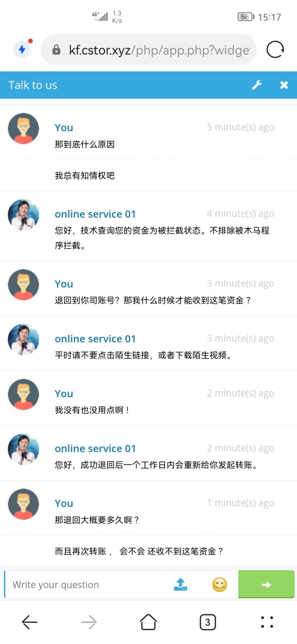Tap the Talk to us header title
Screen dimensions: 297x644
(x=33, y=85)
